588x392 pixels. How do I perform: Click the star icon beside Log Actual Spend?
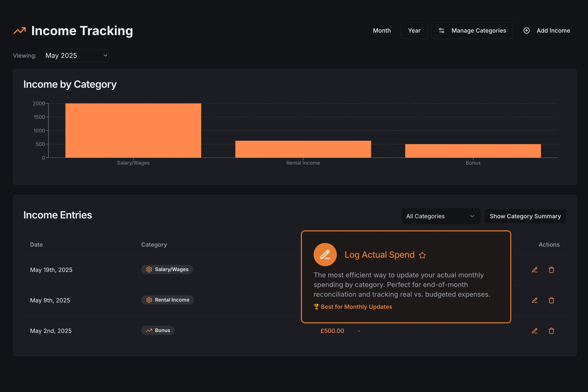tap(422, 255)
